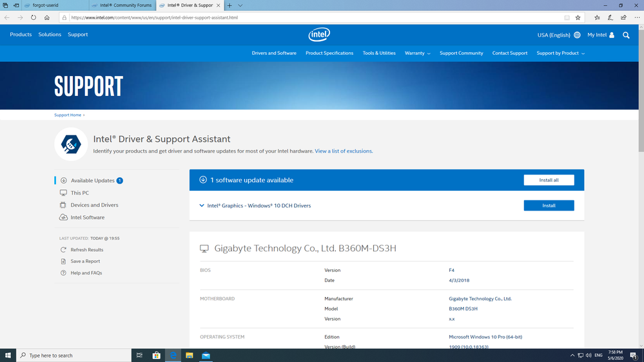Screen dimensions: 644x362
Task: Open Contact Support link
Action: coord(510,53)
